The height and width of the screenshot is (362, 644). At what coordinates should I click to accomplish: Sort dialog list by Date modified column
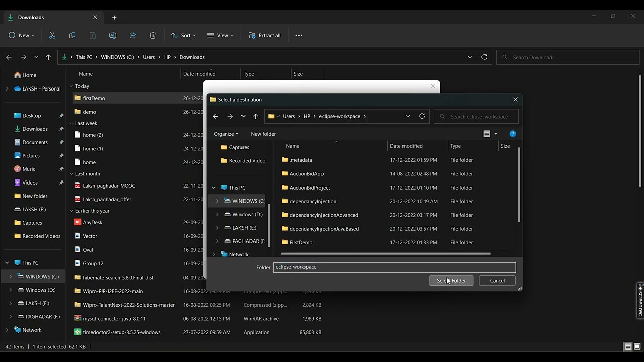click(x=406, y=146)
